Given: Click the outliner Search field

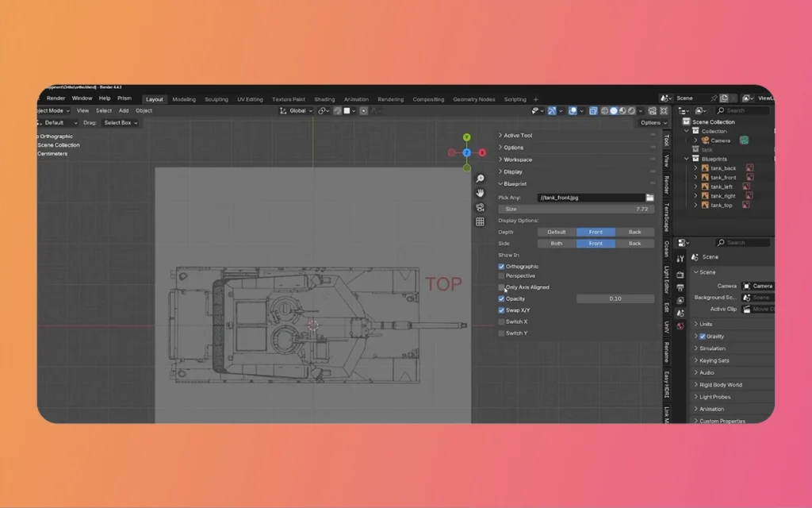Looking at the screenshot, I should tap(741, 111).
